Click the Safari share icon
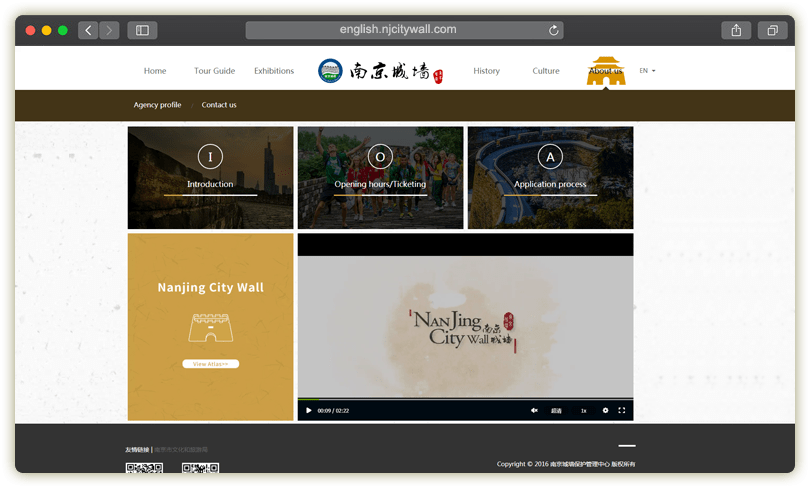Viewport: 810px width, 488px height. pyautogui.click(x=736, y=30)
